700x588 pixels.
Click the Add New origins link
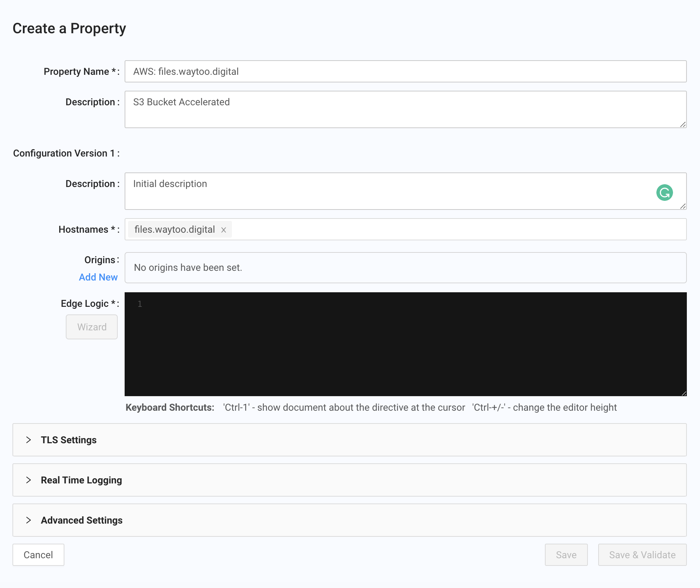pos(98,277)
